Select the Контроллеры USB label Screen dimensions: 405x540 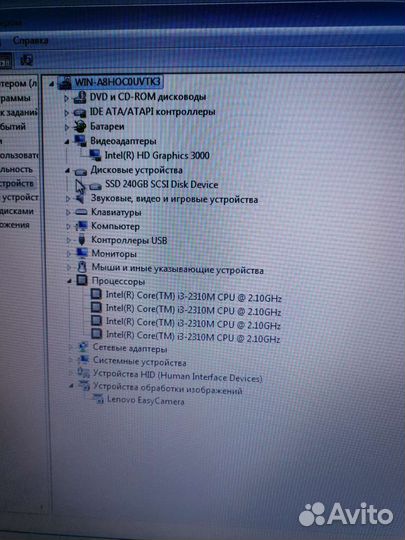coord(129,240)
